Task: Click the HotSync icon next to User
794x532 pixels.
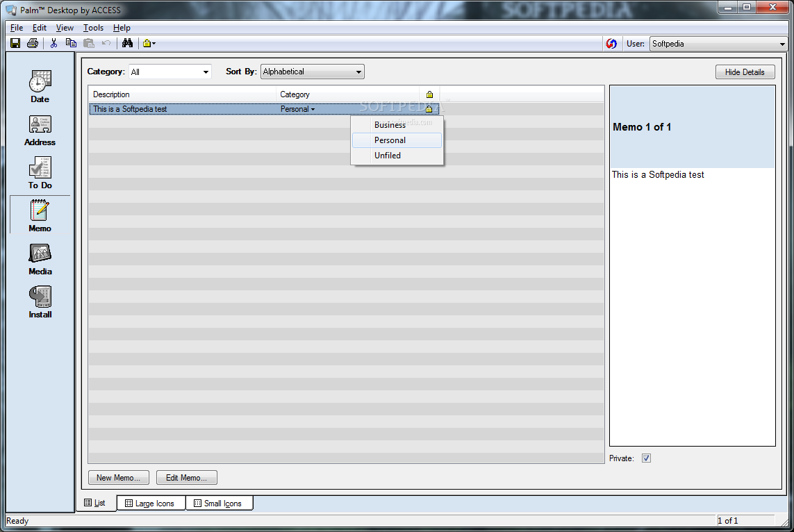Action: click(x=611, y=44)
